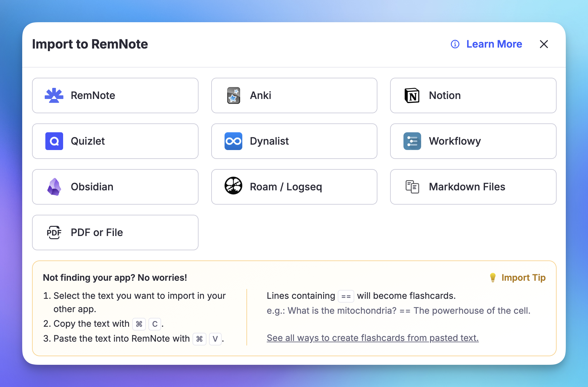588x387 pixels.
Task: Select PDF or File import button
Action: click(x=115, y=233)
